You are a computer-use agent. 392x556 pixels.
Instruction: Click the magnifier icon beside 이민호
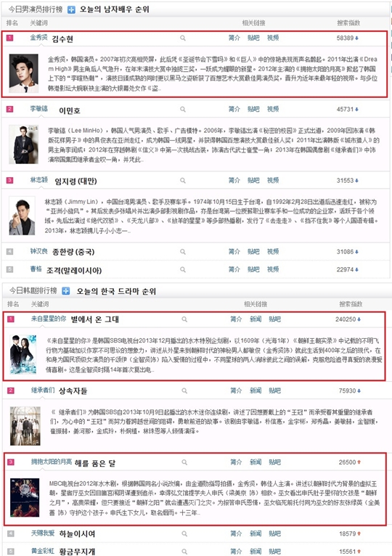[183, 109]
